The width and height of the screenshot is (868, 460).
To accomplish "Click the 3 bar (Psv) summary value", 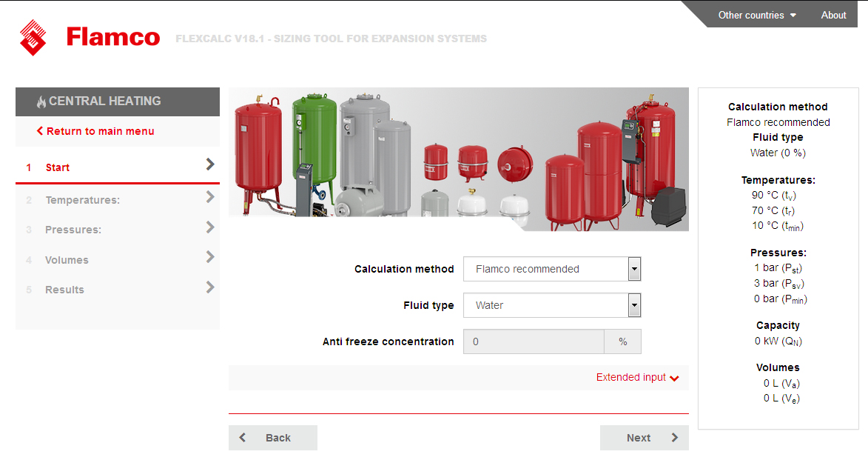I will click(x=779, y=284).
